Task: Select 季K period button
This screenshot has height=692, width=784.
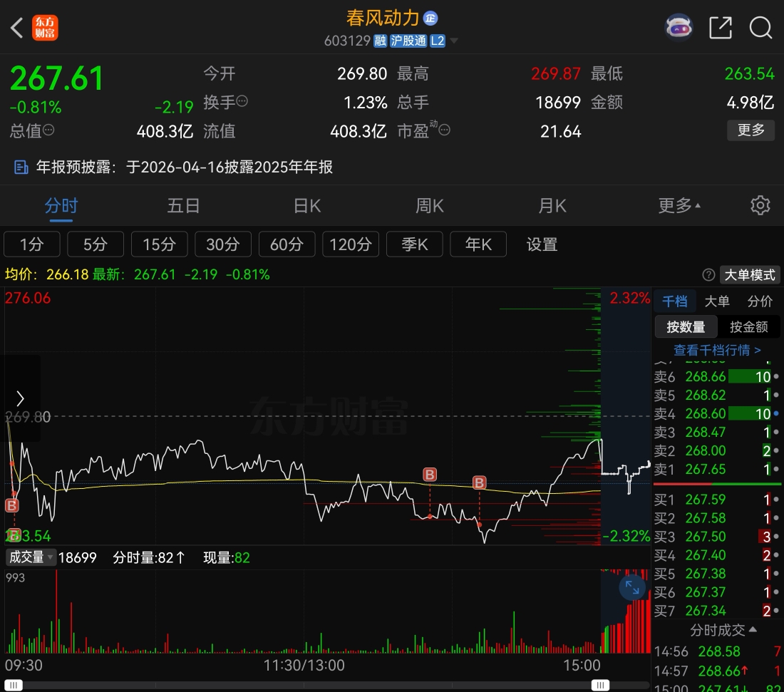Action: [x=415, y=244]
